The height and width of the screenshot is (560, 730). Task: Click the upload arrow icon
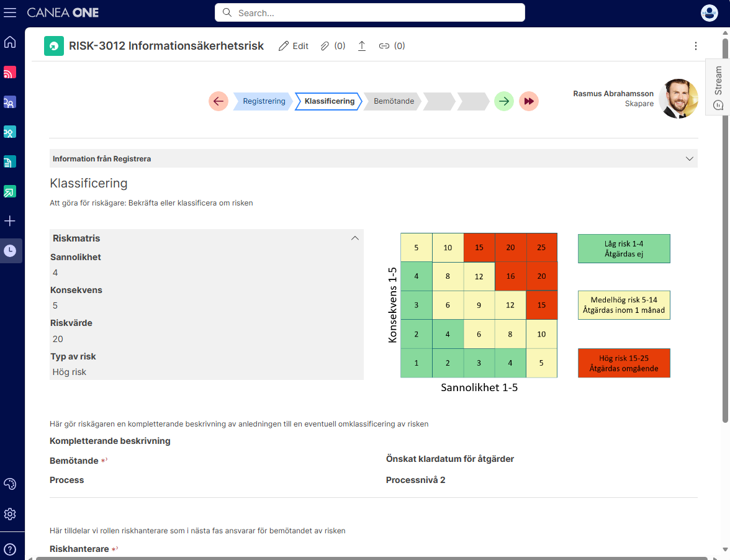click(362, 45)
